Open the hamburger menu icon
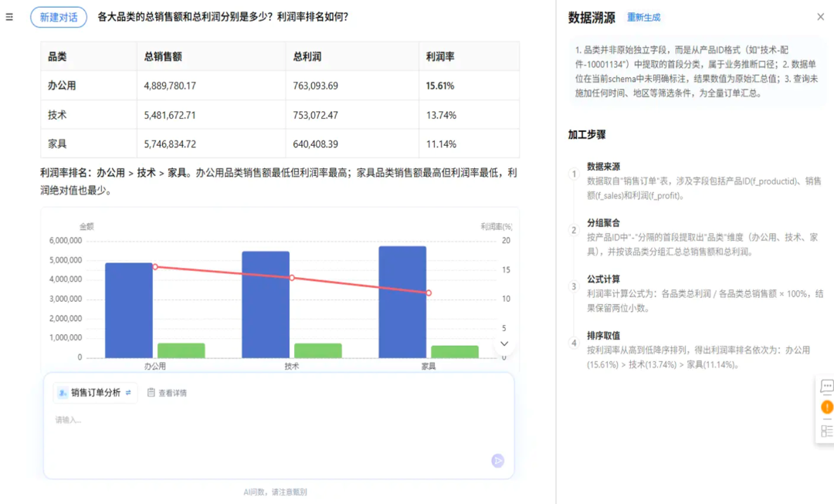 (x=9, y=17)
